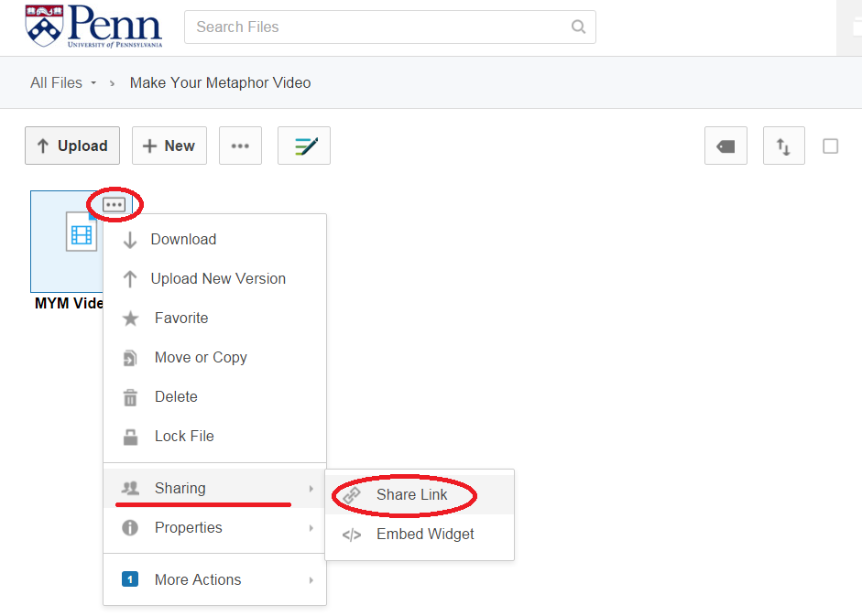
Task: Click the Upload New Version arrow icon
Action: (x=130, y=279)
